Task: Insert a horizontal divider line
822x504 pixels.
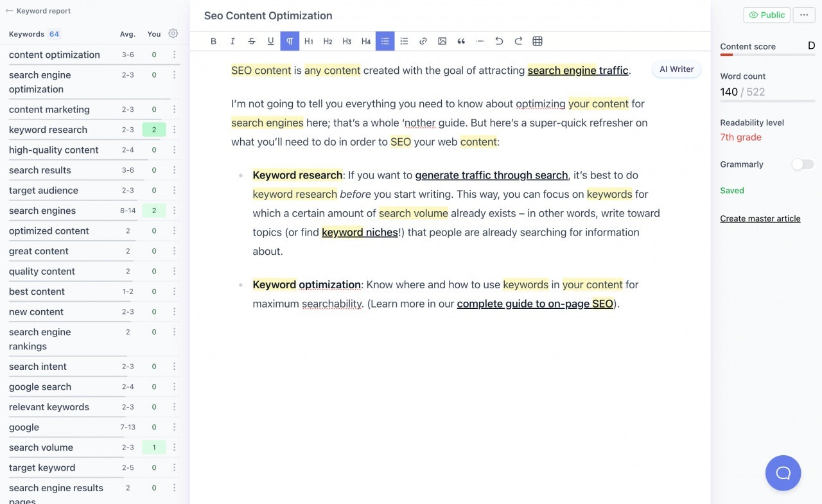Action: [480, 41]
